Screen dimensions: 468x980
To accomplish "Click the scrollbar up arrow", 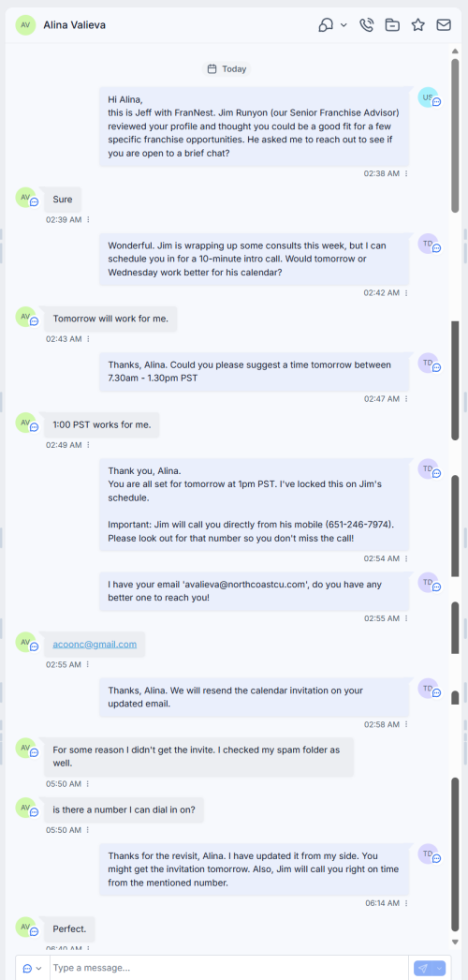I will click(x=455, y=51).
